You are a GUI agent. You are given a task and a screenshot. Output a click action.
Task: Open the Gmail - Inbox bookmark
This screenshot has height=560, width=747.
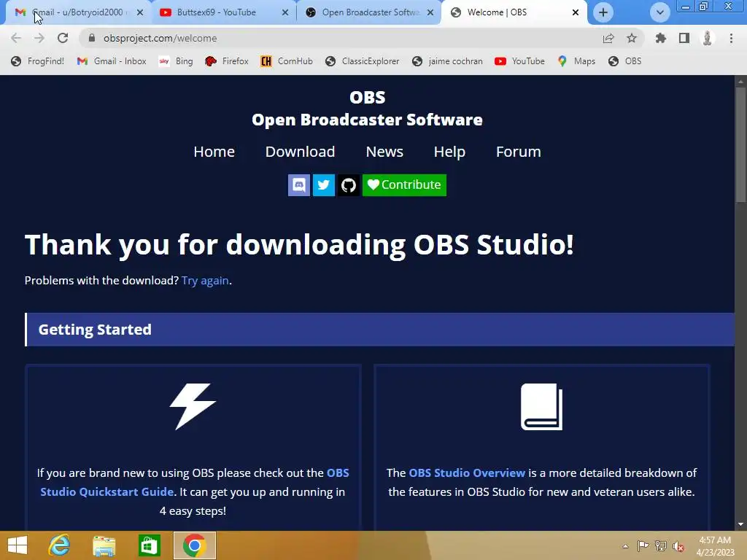pyautogui.click(x=112, y=61)
